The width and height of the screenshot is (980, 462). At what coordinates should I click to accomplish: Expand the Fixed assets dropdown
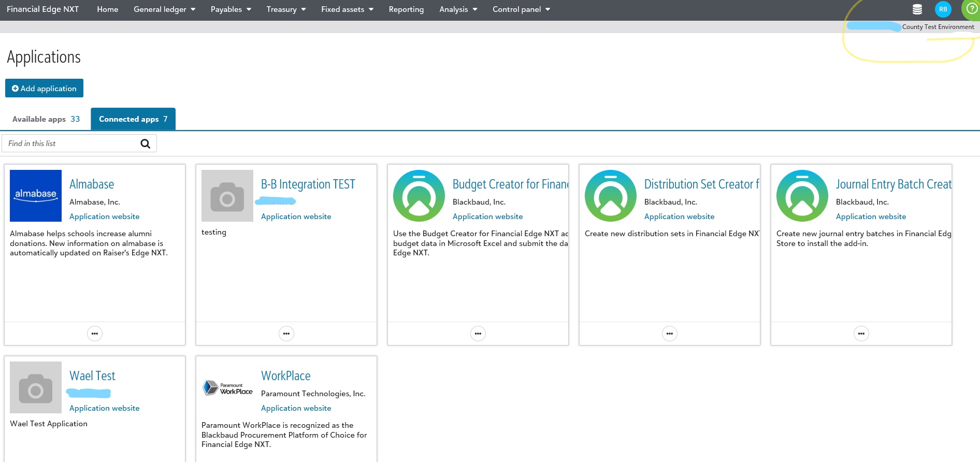pyautogui.click(x=348, y=9)
